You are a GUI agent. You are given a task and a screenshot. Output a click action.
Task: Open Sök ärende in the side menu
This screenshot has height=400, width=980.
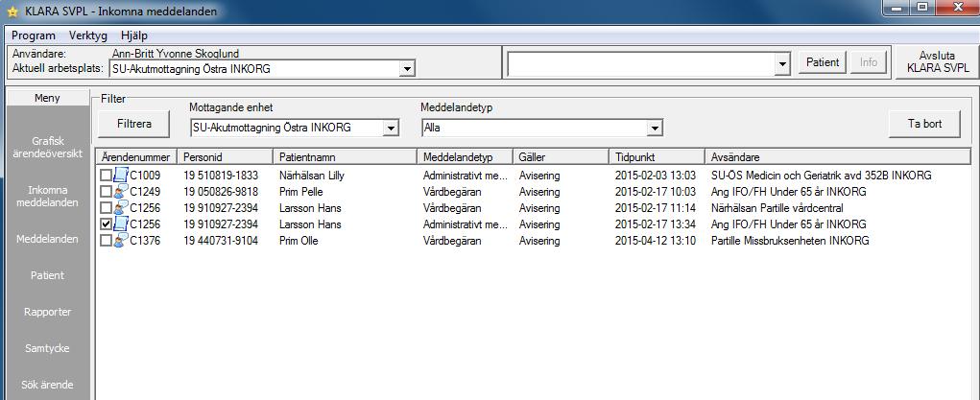pyautogui.click(x=47, y=385)
